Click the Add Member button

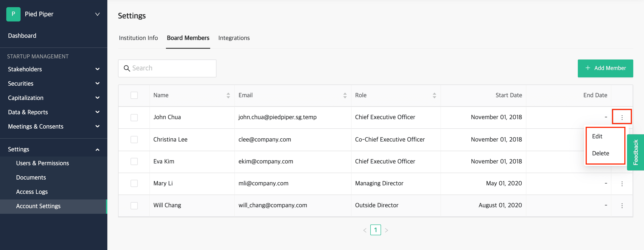605,68
